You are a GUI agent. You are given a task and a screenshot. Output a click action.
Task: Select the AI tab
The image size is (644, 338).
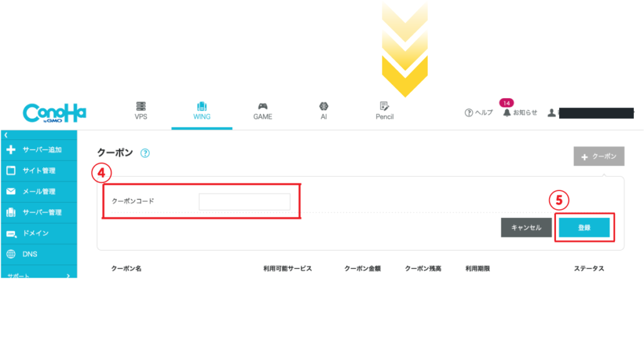[324, 111]
